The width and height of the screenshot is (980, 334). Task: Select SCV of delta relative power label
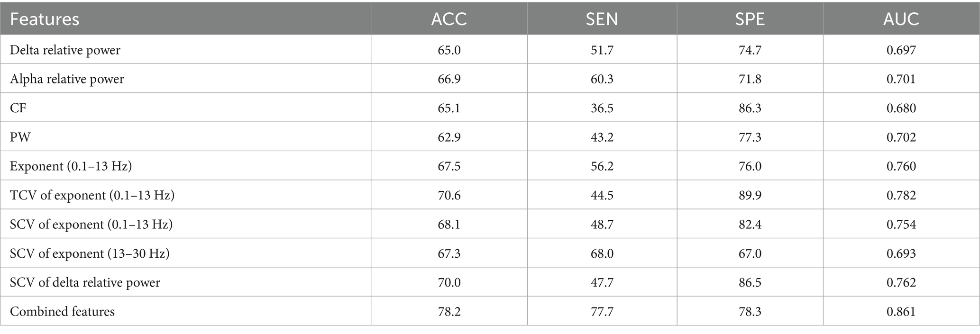[x=85, y=282]
